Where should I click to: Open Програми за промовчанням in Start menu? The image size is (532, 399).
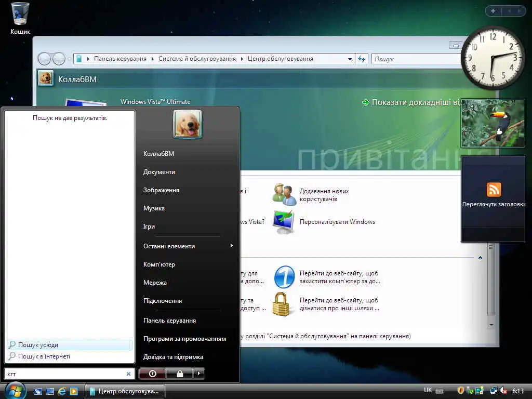(184, 339)
